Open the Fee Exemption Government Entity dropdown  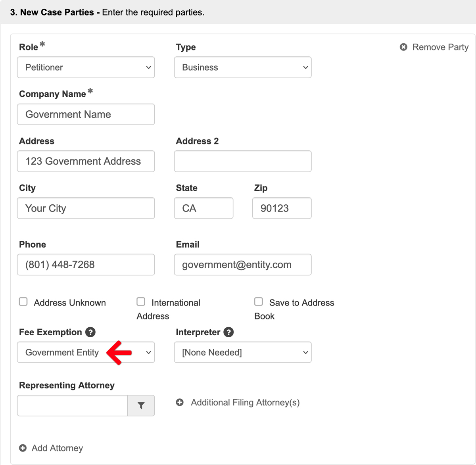[86, 352]
